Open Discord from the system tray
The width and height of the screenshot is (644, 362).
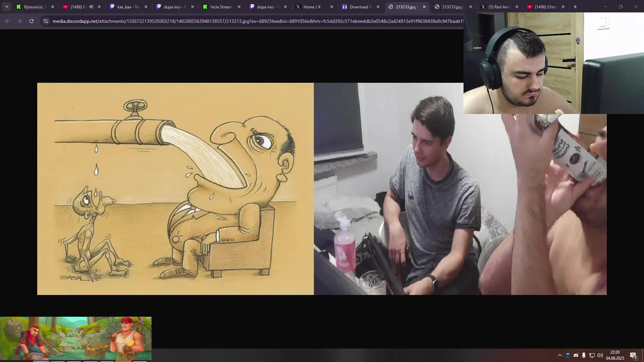coord(576,355)
